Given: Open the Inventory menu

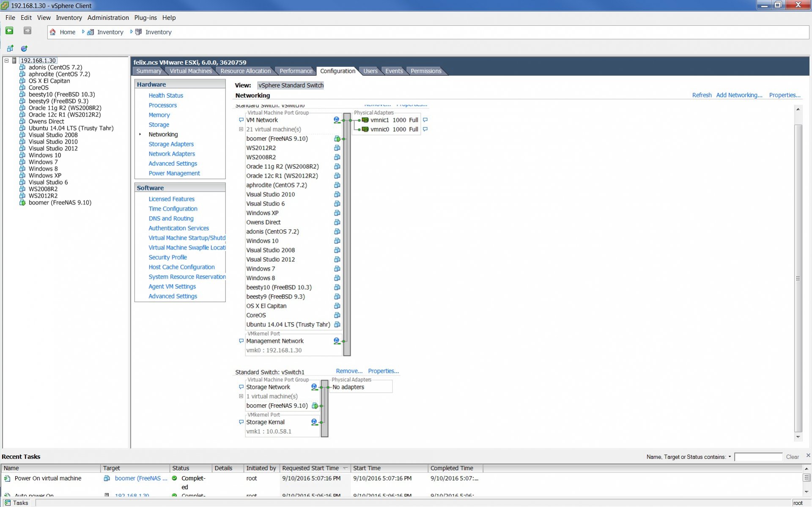Looking at the screenshot, I should tap(69, 18).
